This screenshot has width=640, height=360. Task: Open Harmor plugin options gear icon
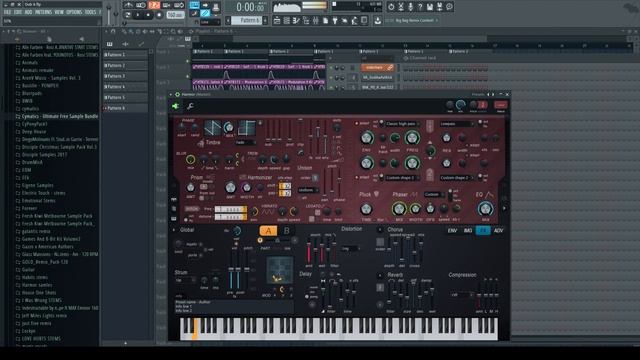177,94
